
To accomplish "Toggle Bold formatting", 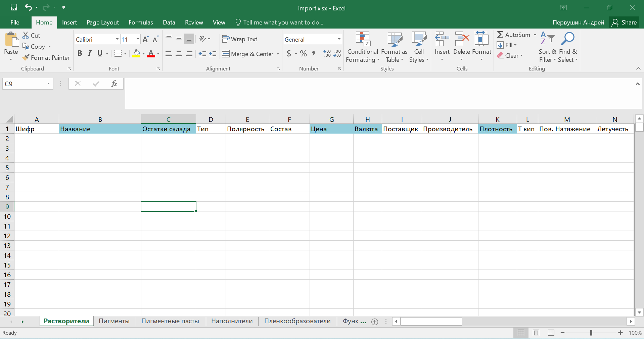I will [x=80, y=53].
